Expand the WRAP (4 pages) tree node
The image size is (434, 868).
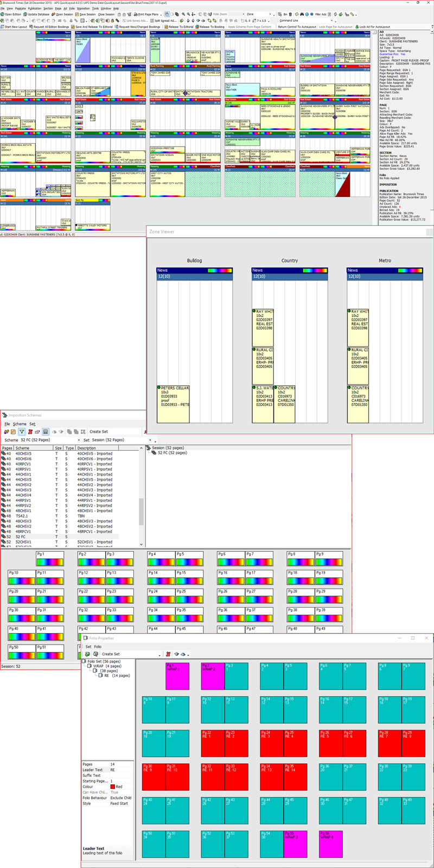[x=90, y=666]
